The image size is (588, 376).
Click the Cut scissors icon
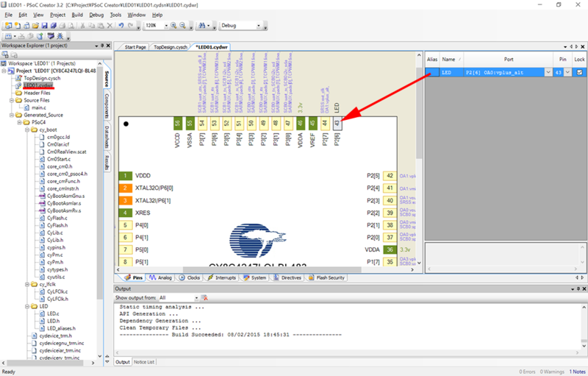click(x=82, y=26)
